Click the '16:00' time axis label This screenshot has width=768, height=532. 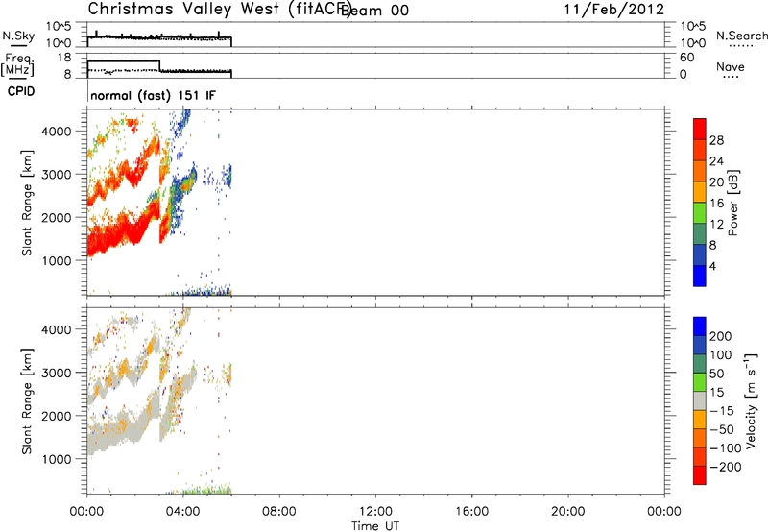tap(471, 512)
